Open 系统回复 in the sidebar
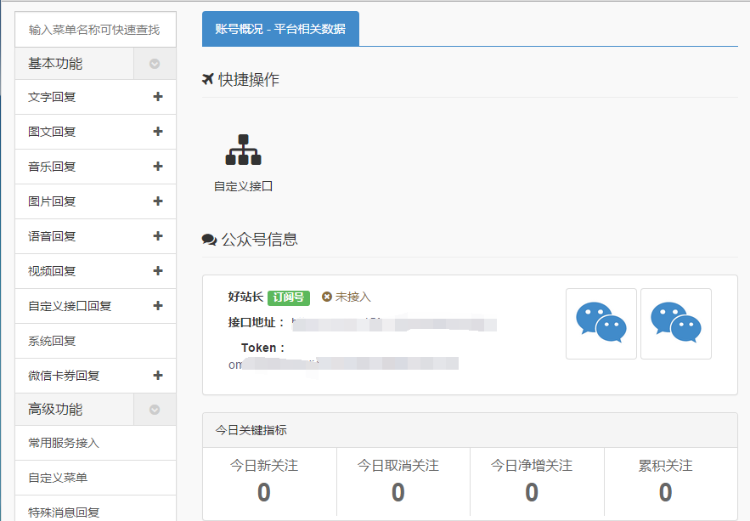The image size is (750, 521). (x=96, y=341)
